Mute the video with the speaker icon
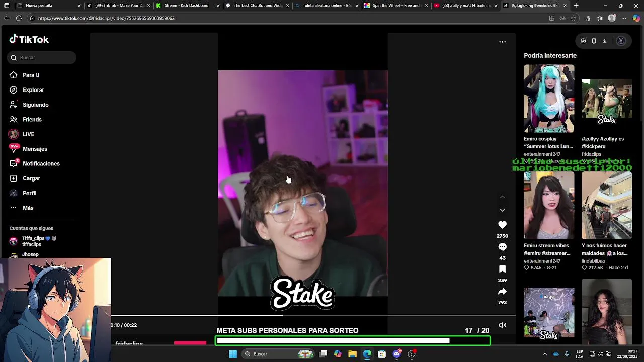Screen dimensions: 644x362 coord(502,325)
